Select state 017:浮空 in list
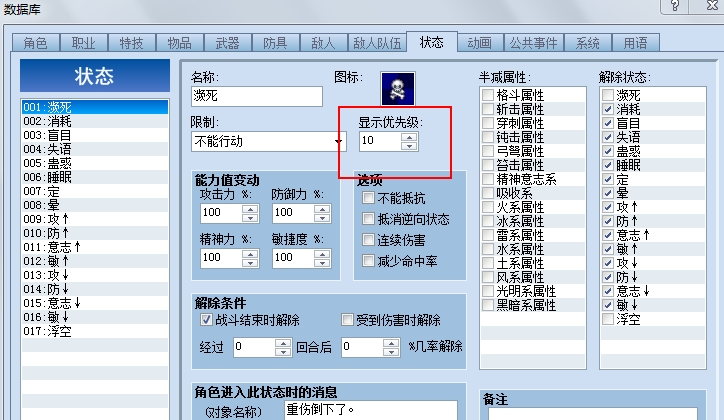The height and width of the screenshot is (420, 724). pos(95,331)
